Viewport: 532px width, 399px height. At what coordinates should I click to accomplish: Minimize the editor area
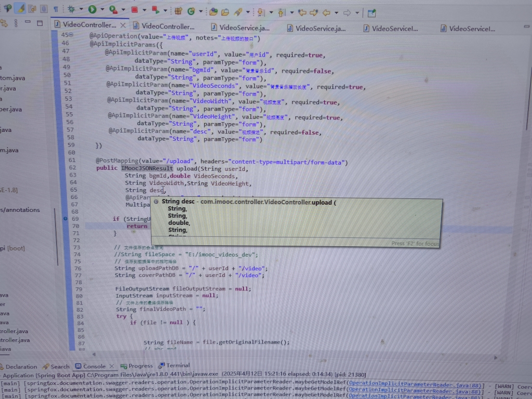(x=526, y=26)
